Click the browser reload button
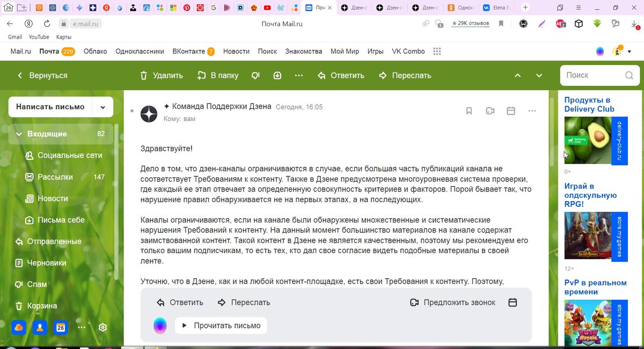This screenshot has height=349, width=644. (x=47, y=24)
